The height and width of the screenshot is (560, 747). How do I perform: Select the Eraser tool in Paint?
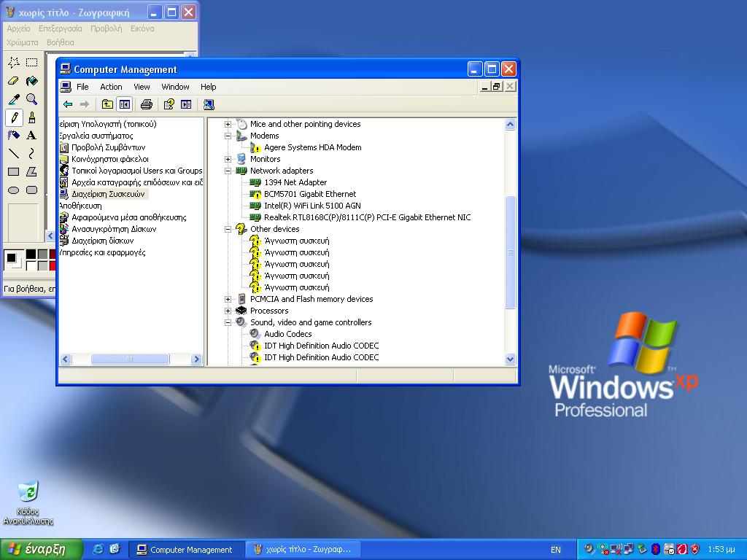pyautogui.click(x=14, y=81)
